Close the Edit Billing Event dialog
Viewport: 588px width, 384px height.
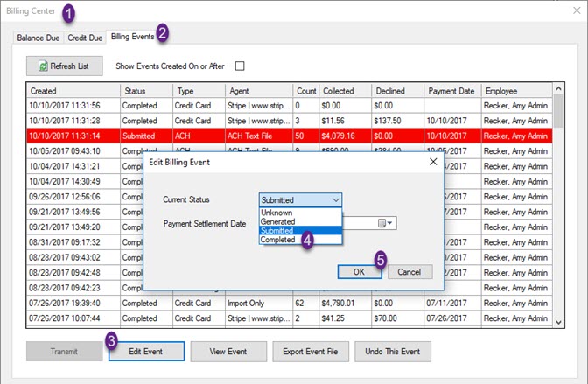coord(432,162)
